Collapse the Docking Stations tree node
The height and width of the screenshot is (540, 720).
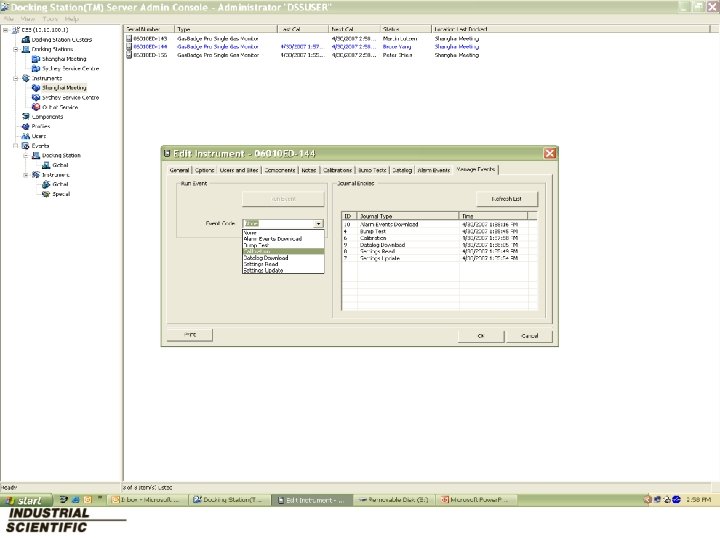coord(16,49)
